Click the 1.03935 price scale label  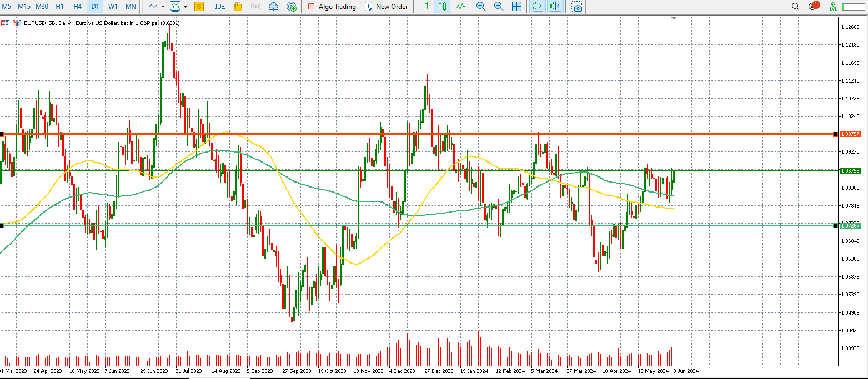850,348
